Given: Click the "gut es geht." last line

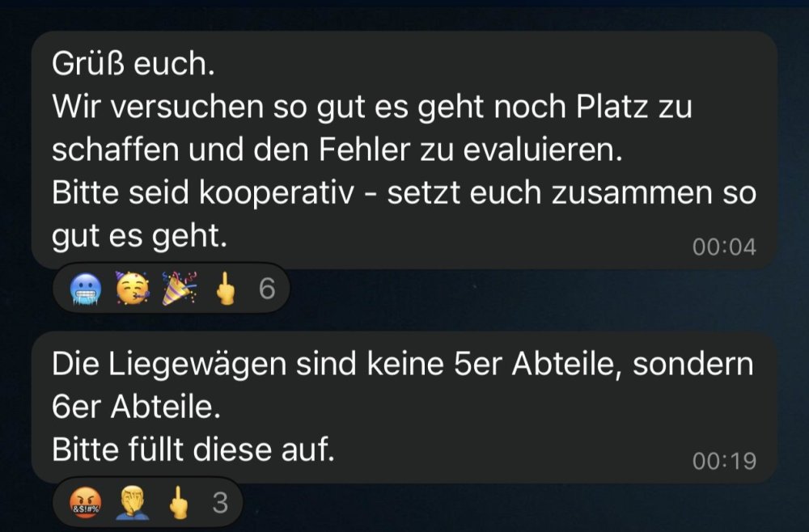Looking at the screenshot, I should pyautogui.click(x=139, y=237).
